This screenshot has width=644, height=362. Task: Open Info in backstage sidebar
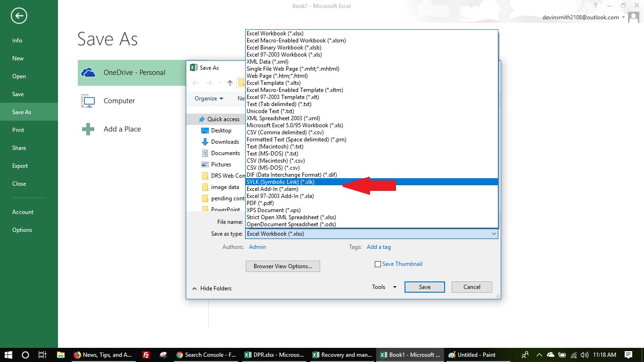[29, 41]
